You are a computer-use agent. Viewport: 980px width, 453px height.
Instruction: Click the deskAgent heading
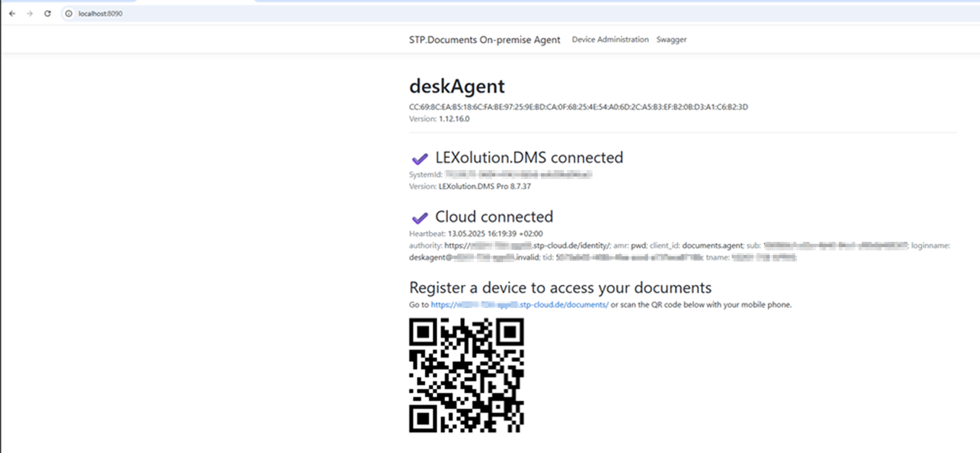(457, 86)
